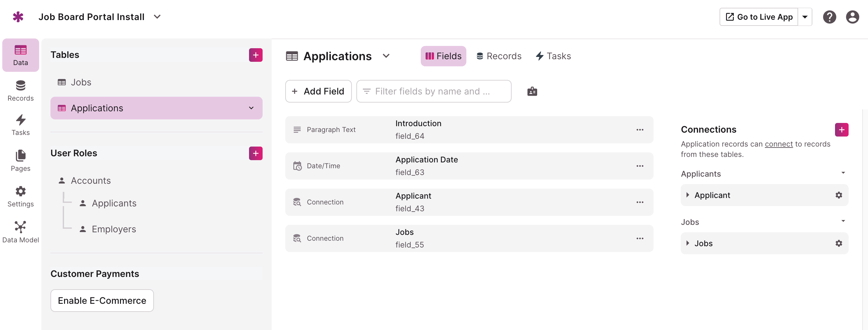868x330 pixels.
Task: Follow the connect link in Connections panel
Action: click(779, 144)
